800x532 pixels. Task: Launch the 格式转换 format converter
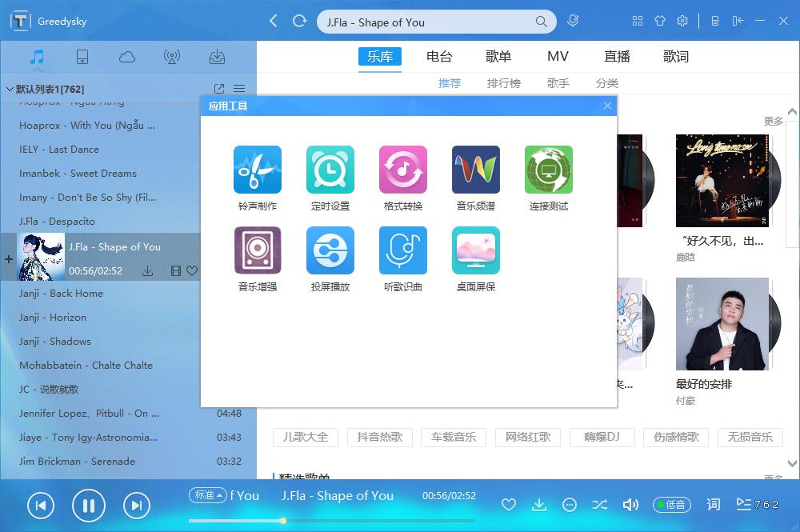coord(402,170)
